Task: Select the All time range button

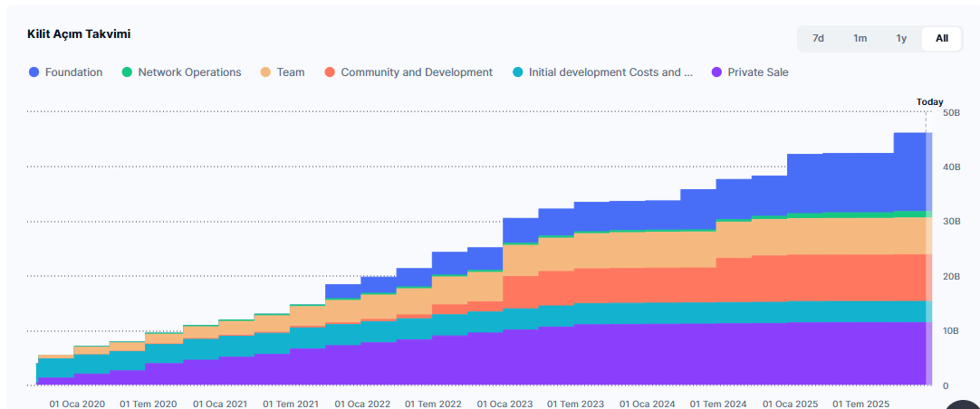Action: (x=942, y=38)
